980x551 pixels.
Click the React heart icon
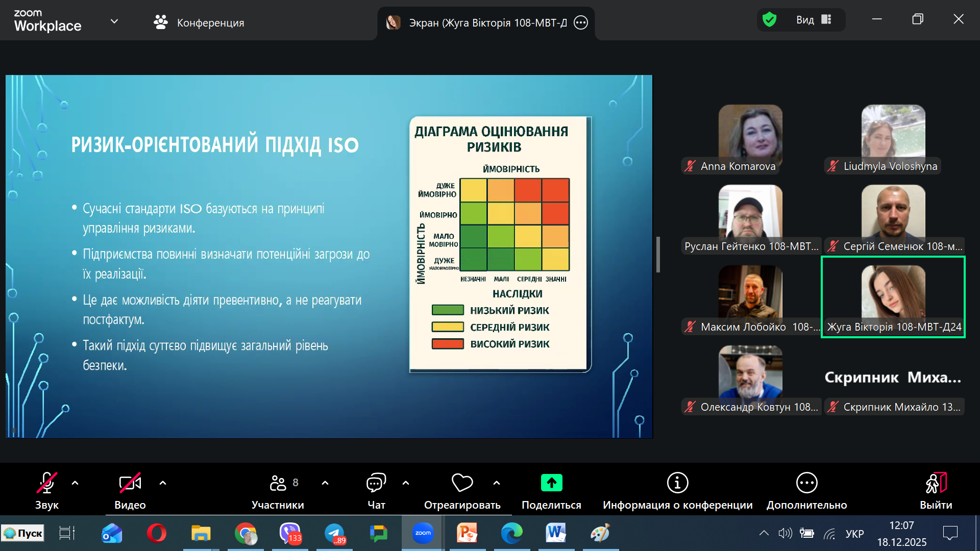click(x=462, y=483)
